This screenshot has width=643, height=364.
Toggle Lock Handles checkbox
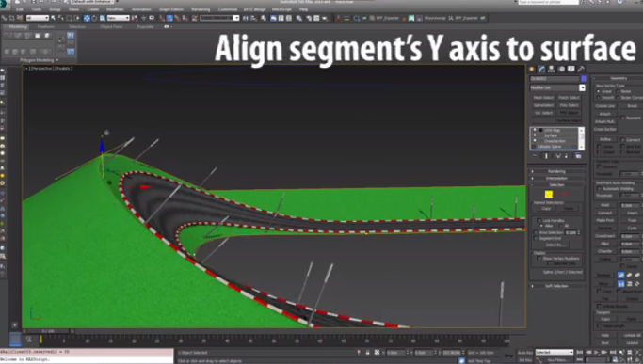pos(539,220)
